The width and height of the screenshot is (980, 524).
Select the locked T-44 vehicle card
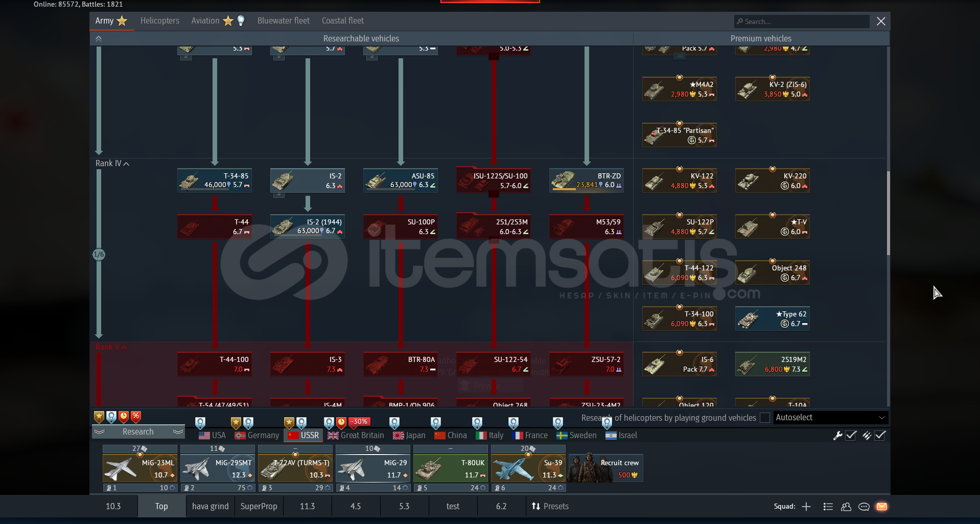pyautogui.click(x=215, y=226)
